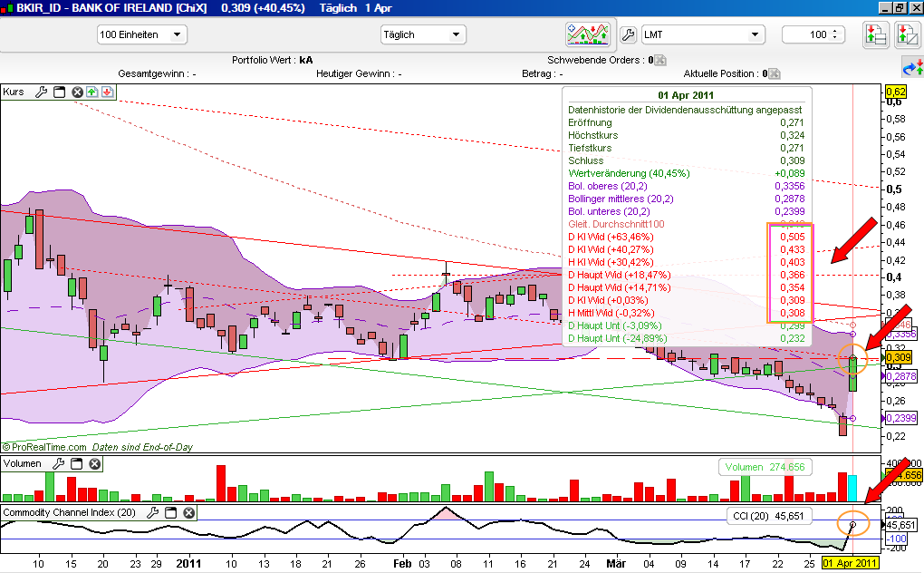
Task: Click the Kurs panel title label
Action: 14,92
